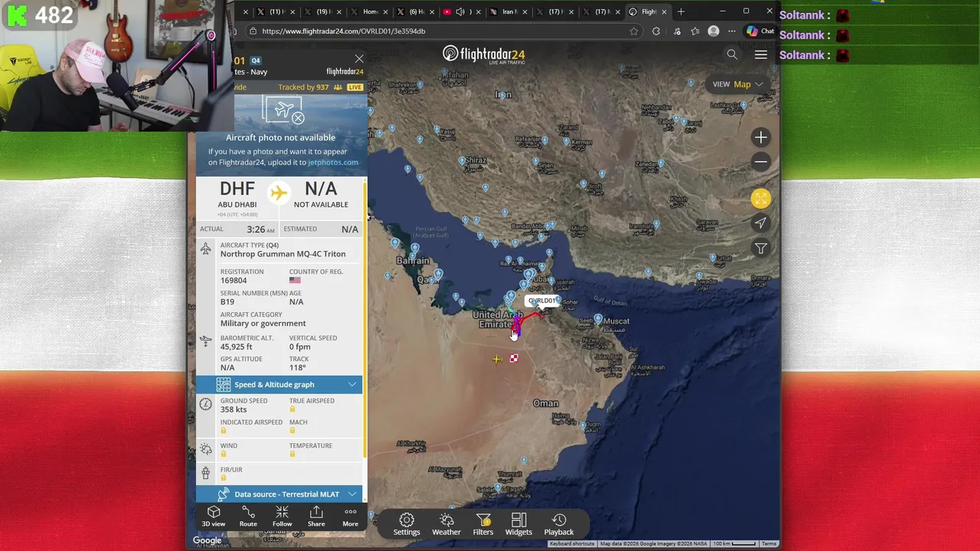Click the yellow aircraft icon south of UAE
Image resolution: width=980 pixels, height=551 pixels.
497,359
